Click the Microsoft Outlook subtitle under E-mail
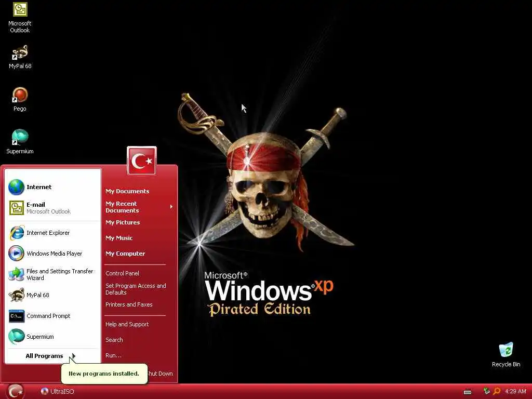 (x=48, y=211)
